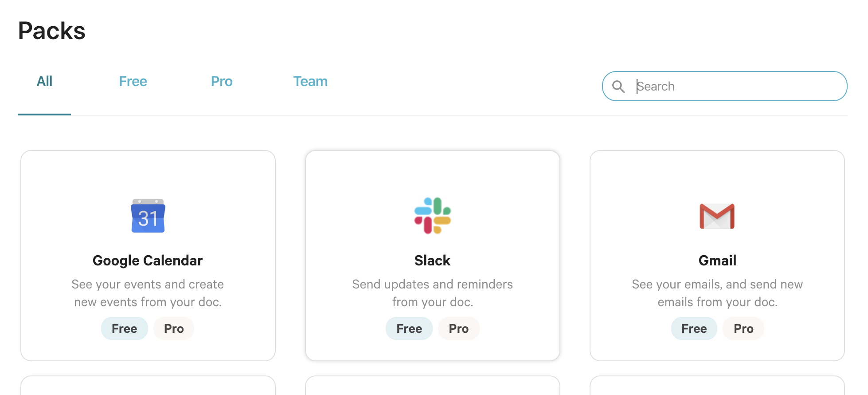Click Free badge on Gmail card
This screenshot has width=868, height=395.
694,329
